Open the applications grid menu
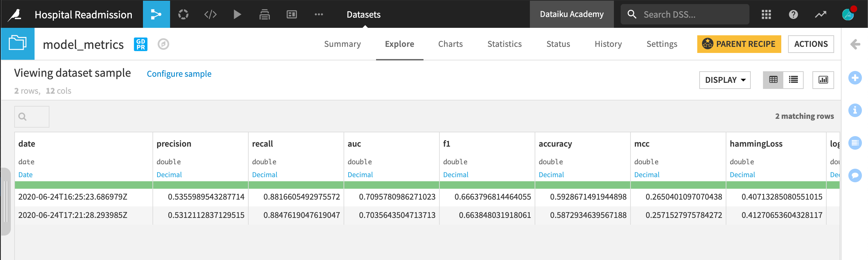This screenshot has height=260, width=868. (x=766, y=14)
